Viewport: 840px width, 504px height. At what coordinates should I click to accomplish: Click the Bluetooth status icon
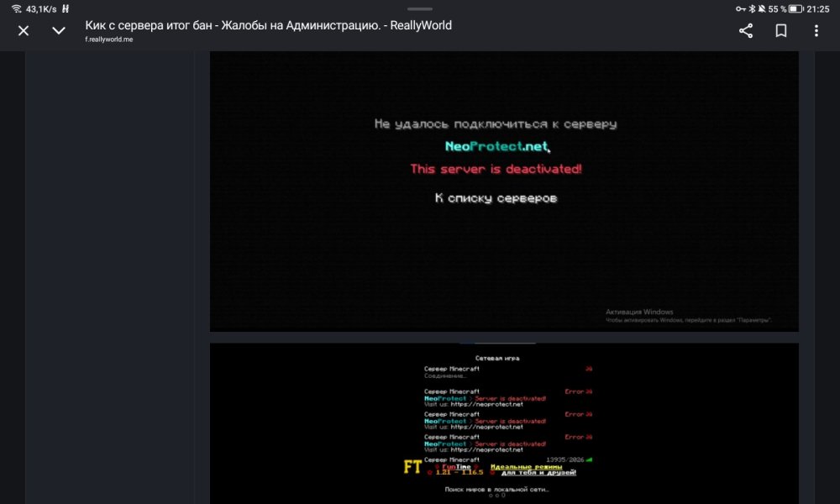coord(752,8)
